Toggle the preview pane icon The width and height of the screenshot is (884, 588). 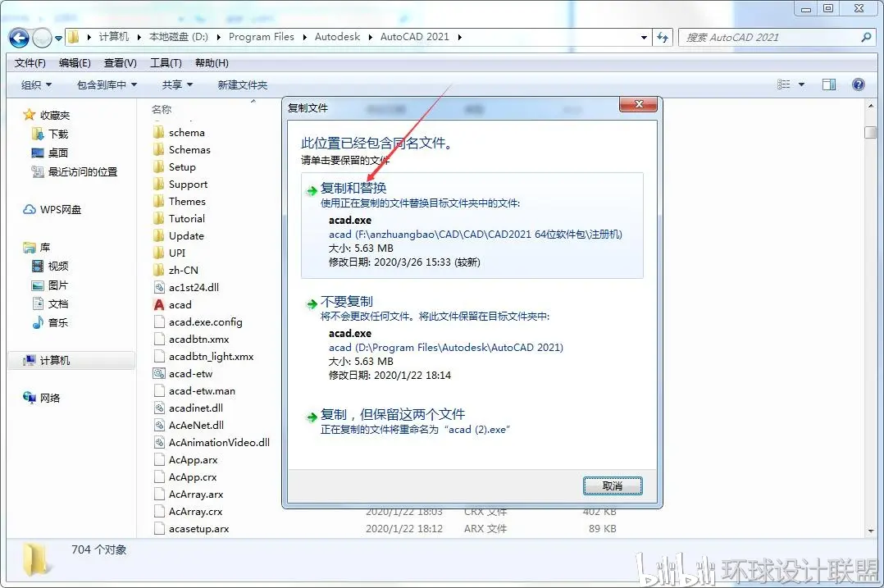pos(829,84)
